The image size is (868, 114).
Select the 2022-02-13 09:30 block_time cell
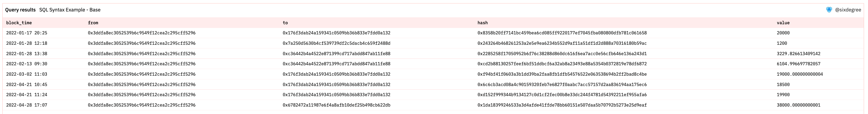tap(27, 64)
